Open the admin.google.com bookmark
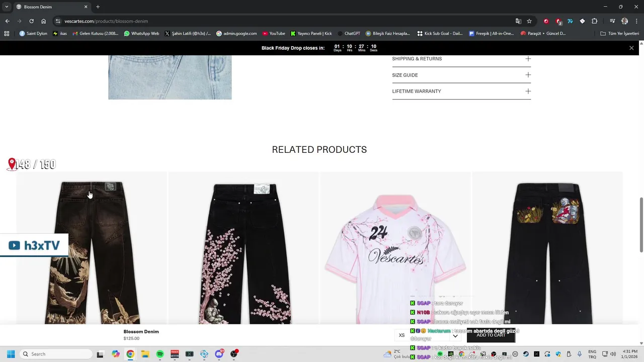The height and width of the screenshot is (362, 644). (236, 34)
